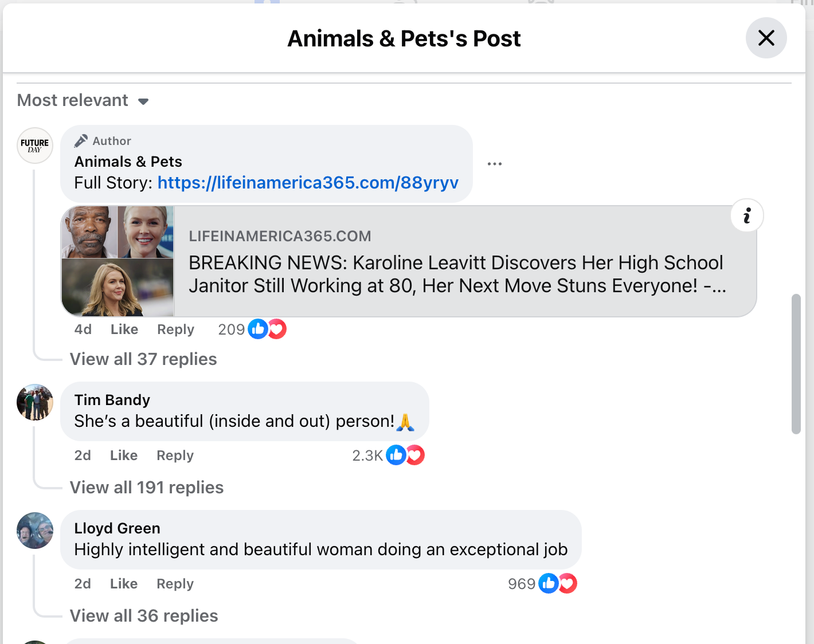Click the comments vertical scrollbar
Screen dimensions: 814x644
click(x=796, y=364)
